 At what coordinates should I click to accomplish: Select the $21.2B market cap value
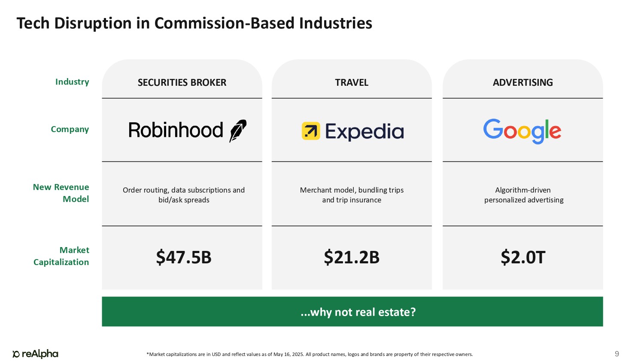tap(352, 257)
